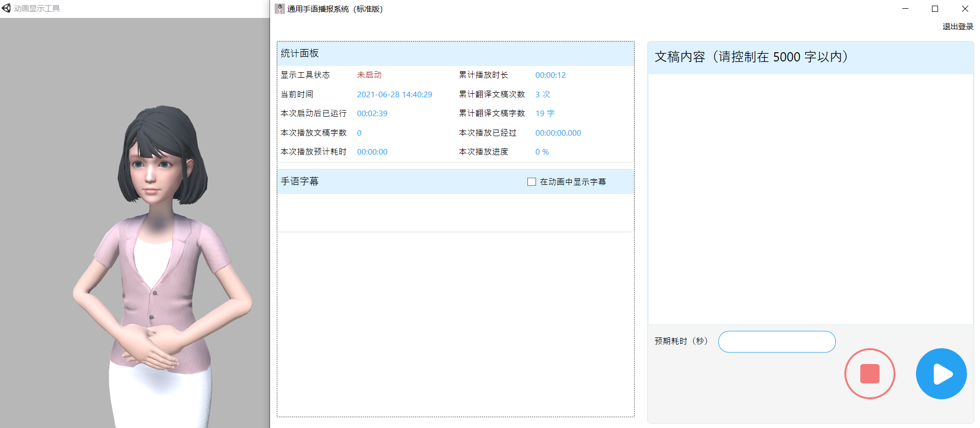The height and width of the screenshot is (428, 980).
Task: Click the 未启动 status value
Action: tap(369, 75)
